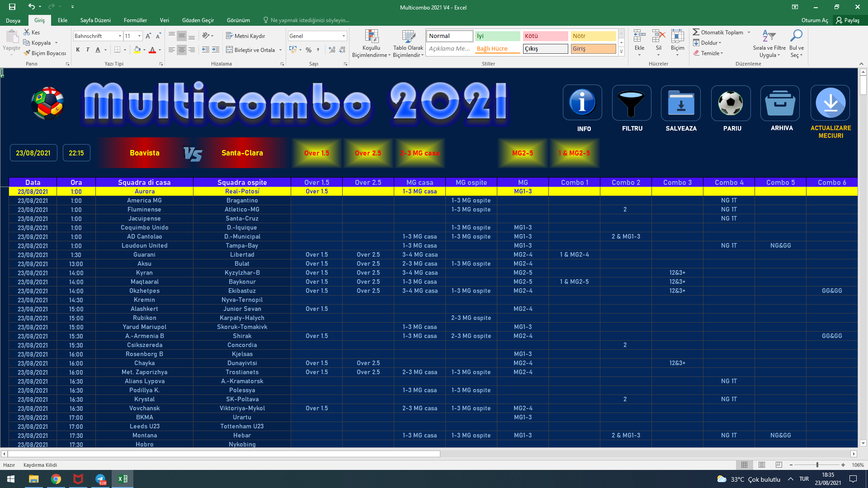
Task: Apply the Nötr cell style
Action: pyautogui.click(x=593, y=36)
